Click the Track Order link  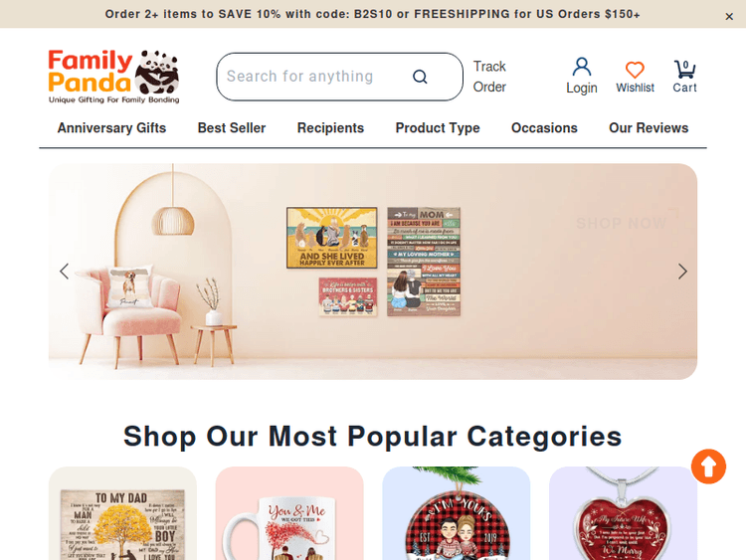coord(489,77)
